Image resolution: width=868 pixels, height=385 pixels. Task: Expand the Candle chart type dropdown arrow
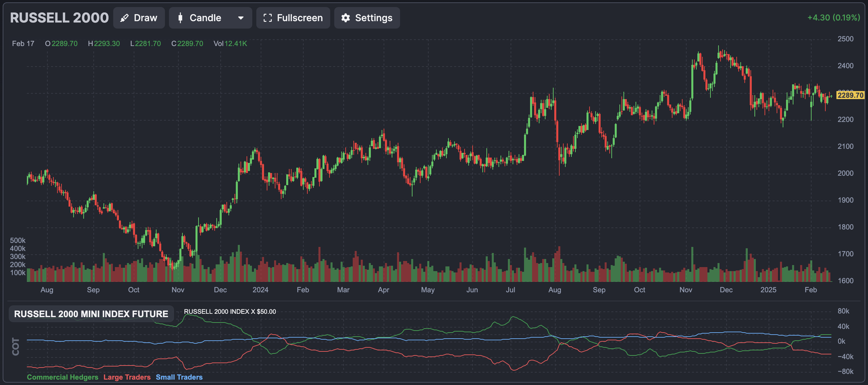[241, 18]
